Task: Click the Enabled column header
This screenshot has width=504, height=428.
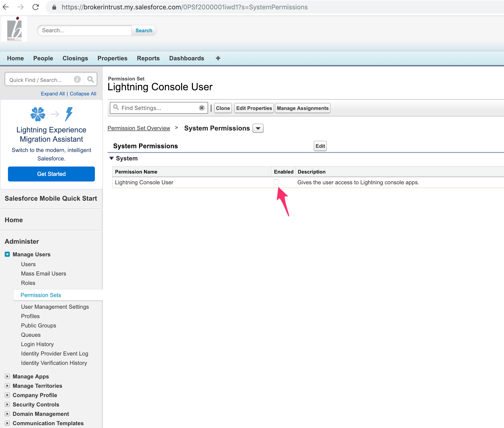Action: (283, 172)
